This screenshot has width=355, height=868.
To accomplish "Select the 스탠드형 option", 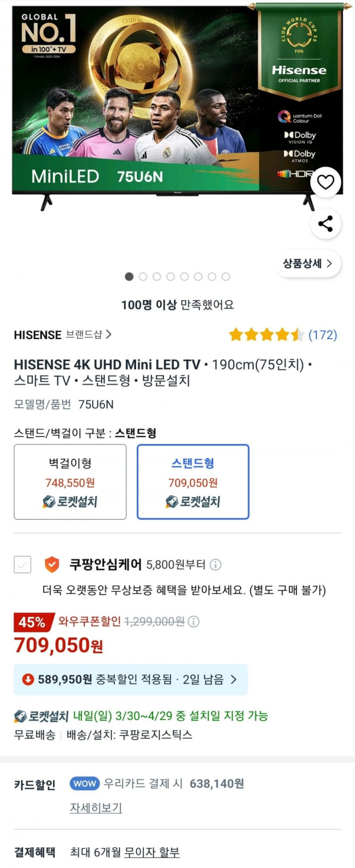I will [193, 482].
